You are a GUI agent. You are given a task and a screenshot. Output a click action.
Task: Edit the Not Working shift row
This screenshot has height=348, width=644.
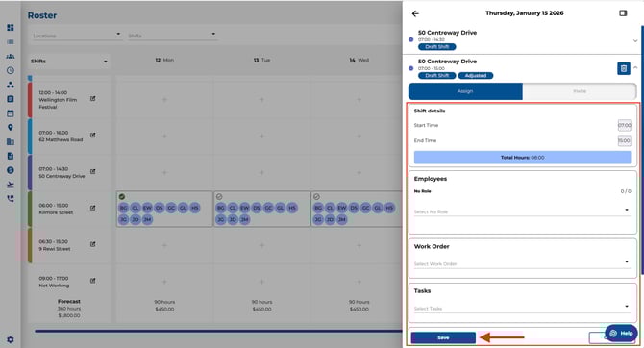93,281
